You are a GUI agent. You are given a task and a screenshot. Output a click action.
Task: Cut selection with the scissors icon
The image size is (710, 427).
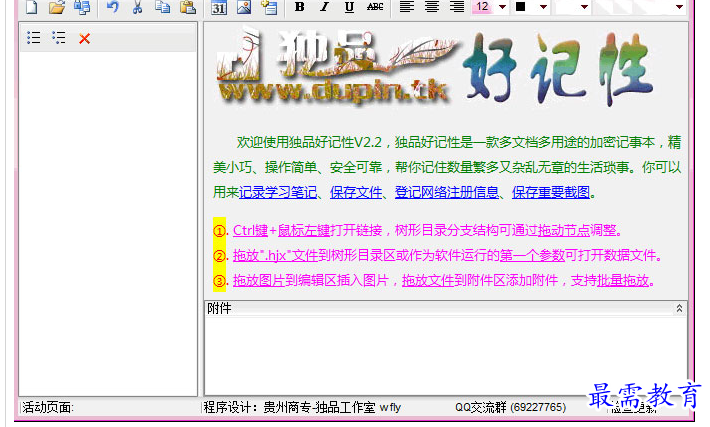point(138,7)
